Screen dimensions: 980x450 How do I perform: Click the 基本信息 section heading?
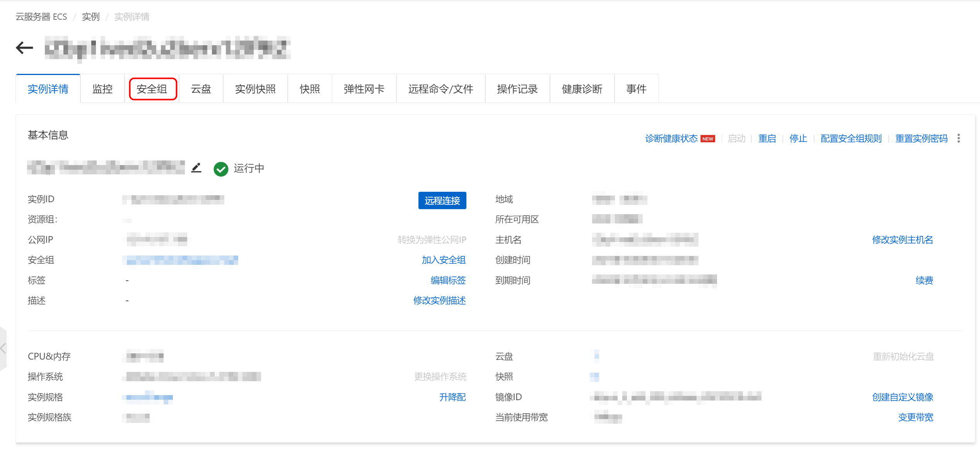pyautogui.click(x=48, y=135)
